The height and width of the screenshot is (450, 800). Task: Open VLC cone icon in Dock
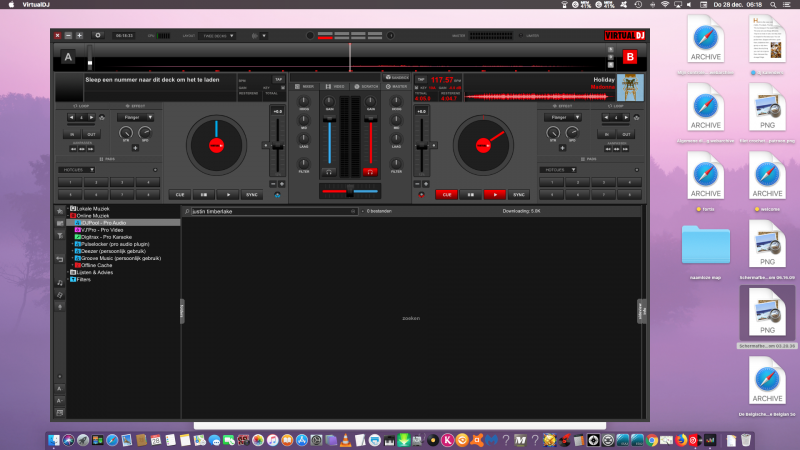(x=345, y=440)
